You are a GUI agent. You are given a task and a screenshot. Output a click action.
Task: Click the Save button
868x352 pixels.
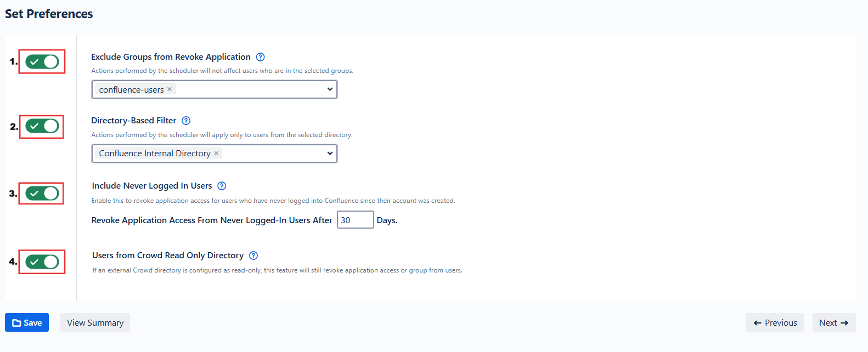pos(27,322)
